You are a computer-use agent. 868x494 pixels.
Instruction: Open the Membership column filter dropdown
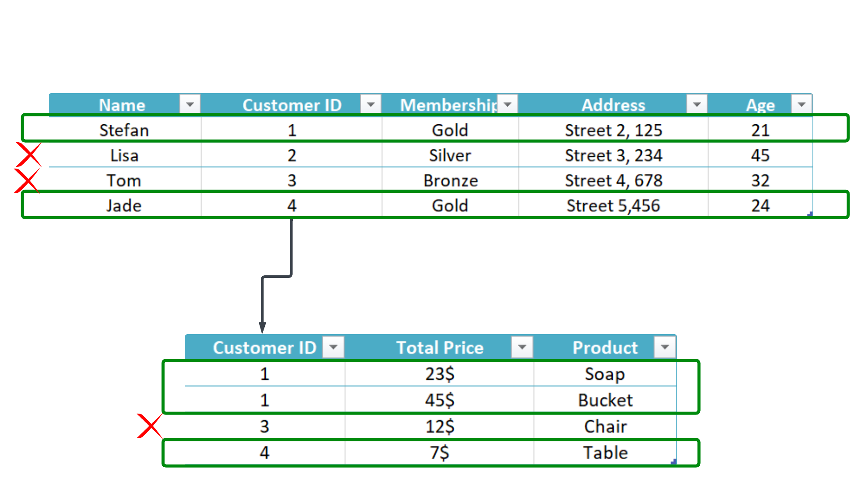click(x=508, y=105)
